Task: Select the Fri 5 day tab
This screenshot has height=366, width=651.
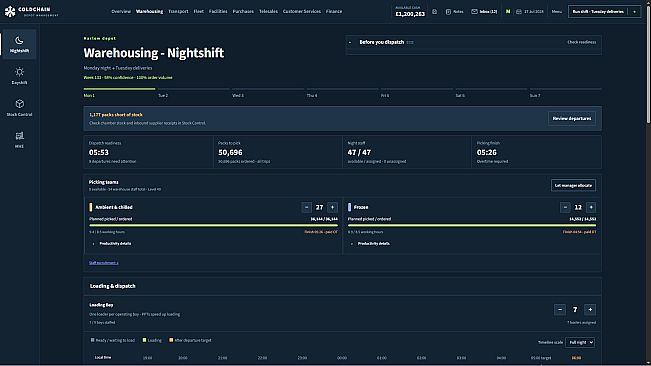Action: 417,93
